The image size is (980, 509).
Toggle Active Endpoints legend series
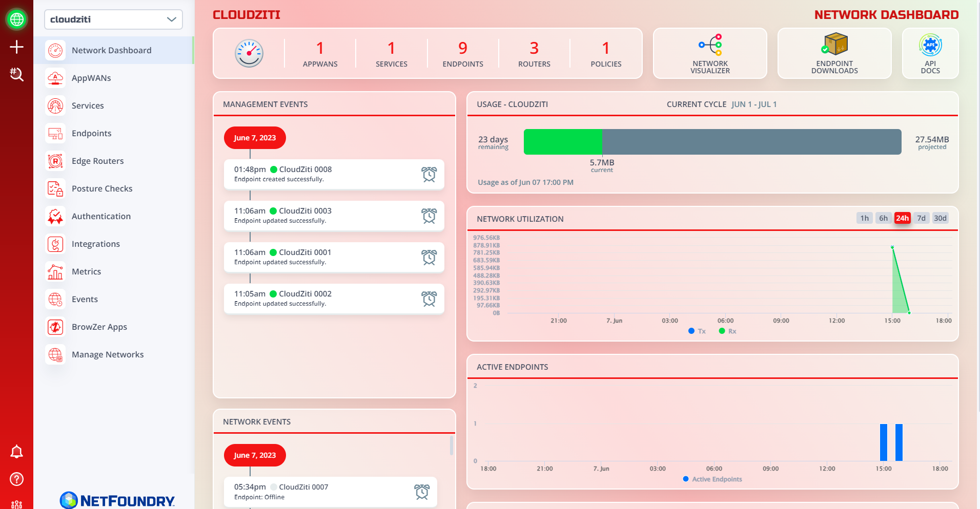coord(713,479)
